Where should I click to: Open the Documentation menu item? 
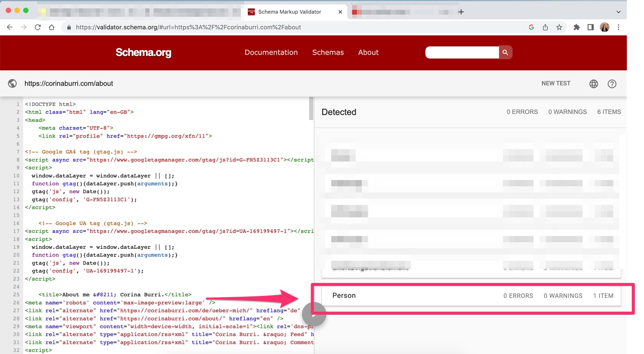pos(271,52)
